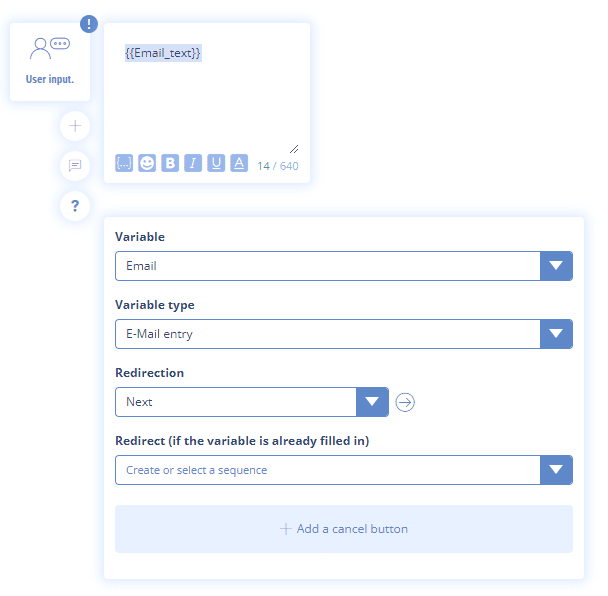Expand the Variable dropdown arrow
The height and width of the screenshot is (596, 608).
pyautogui.click(x=556, y=266)
